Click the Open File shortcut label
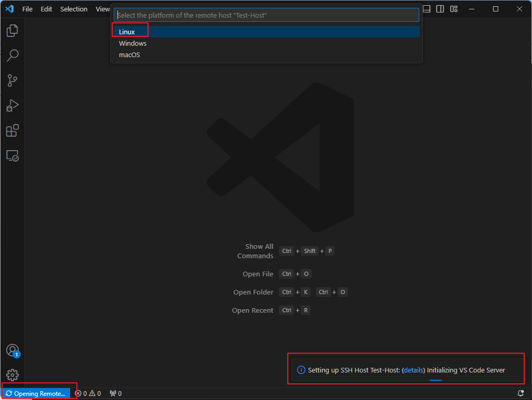 tap(258, 274)
